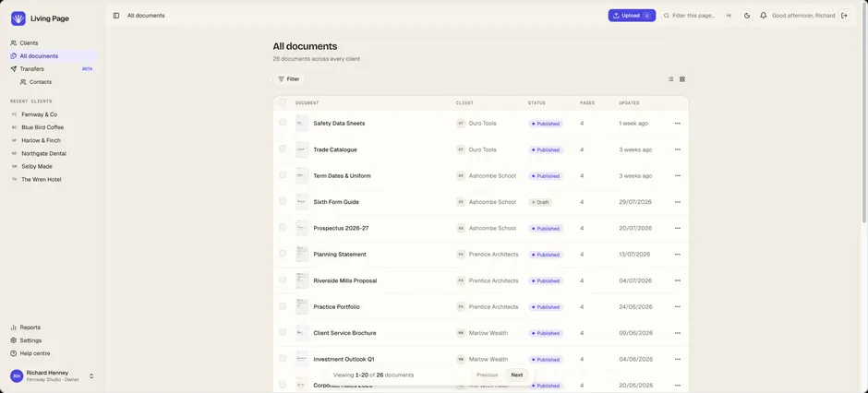This screenshot has height=393, width=868.
Task: Select the Planning Statement checkbox
Action: point(283,253)
